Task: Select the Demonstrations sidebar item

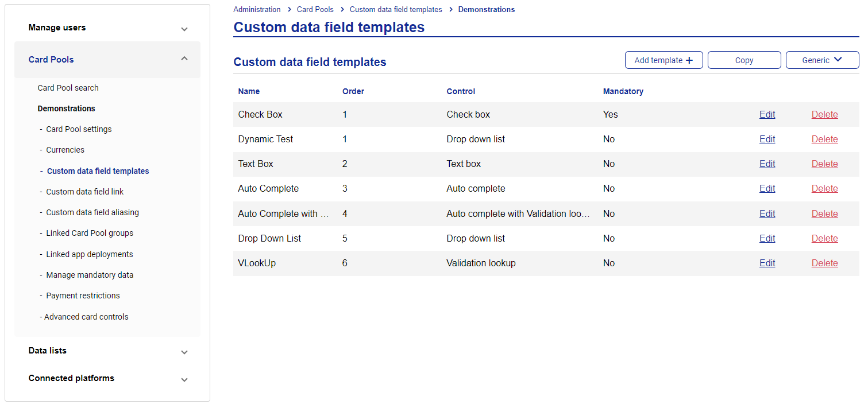Action: (66, 108)
